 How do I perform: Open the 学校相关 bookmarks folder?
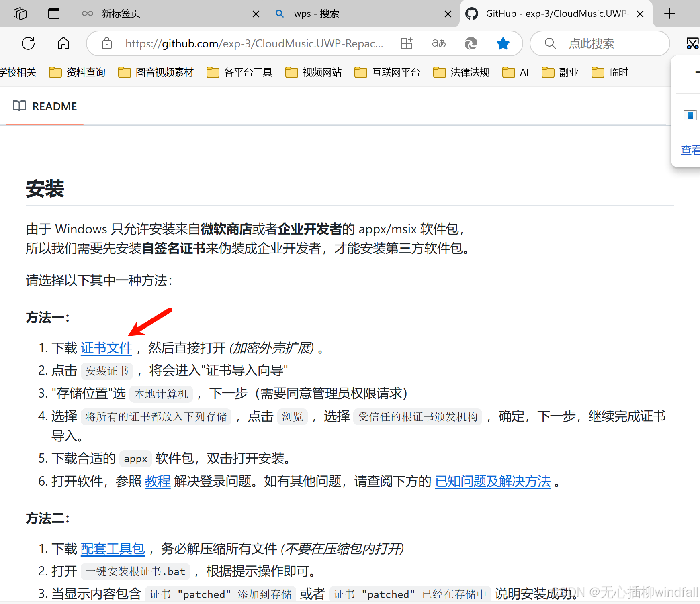click(18, 72)
